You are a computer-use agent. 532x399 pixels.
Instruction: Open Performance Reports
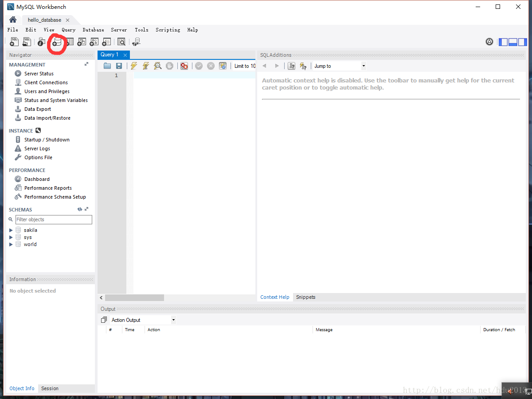(48, 188)
